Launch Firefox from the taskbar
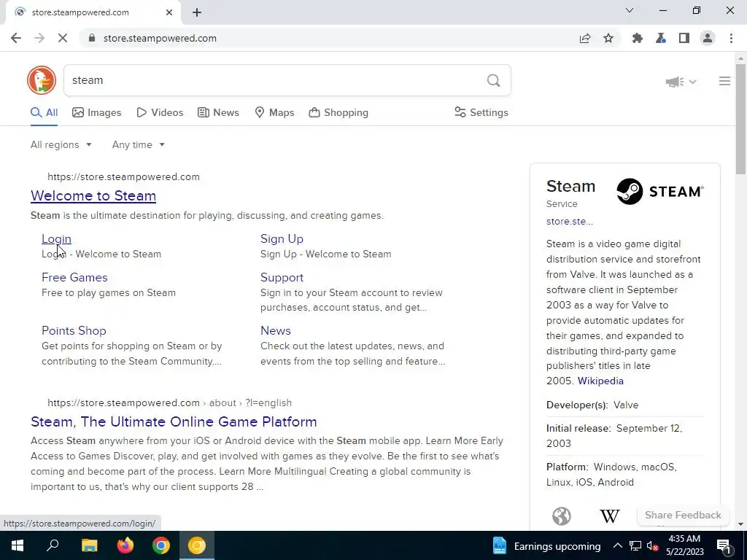Image resolution: width=747 pixels, height=560 pixels. click(x=125, y=545)
